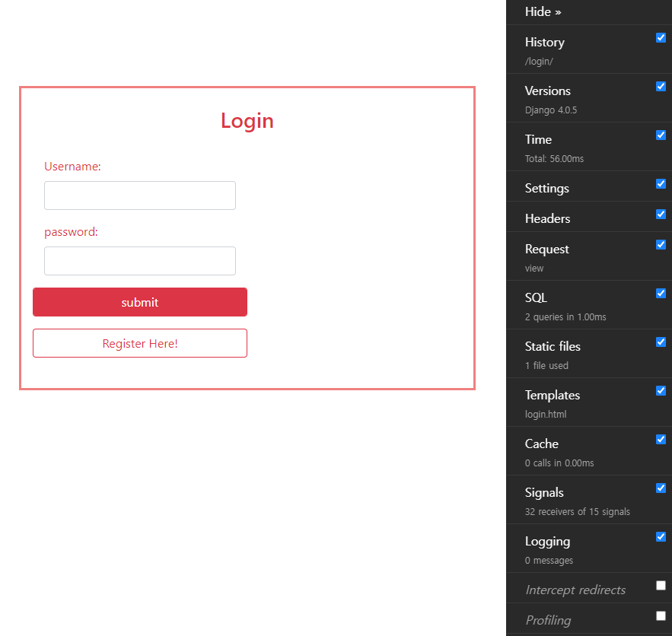Uncheck the Versions panel checkbox
This screenshot has width=672, height=636.
click(661, 87)
